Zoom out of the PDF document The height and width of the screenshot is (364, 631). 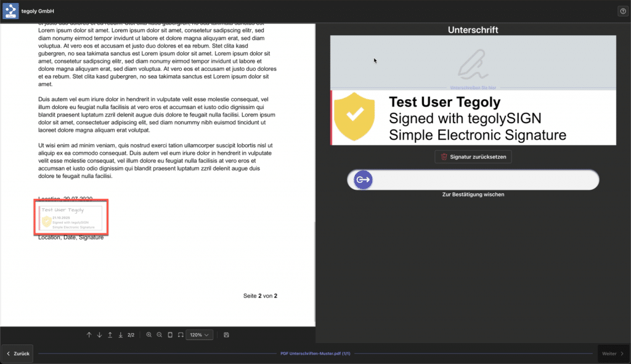coord(159,335)
